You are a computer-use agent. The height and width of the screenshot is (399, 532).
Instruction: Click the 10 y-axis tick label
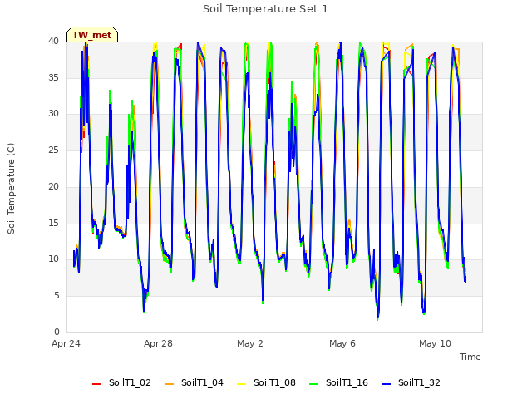pos(53,259)
